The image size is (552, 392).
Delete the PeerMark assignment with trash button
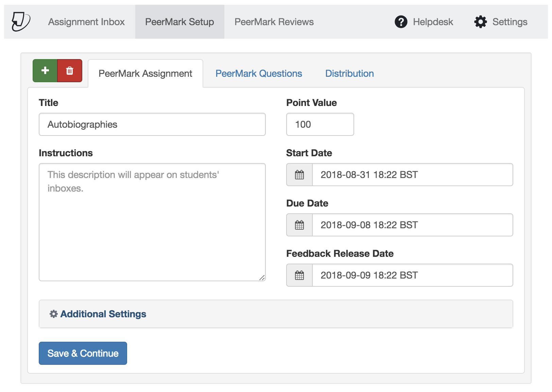coord(70,71)
